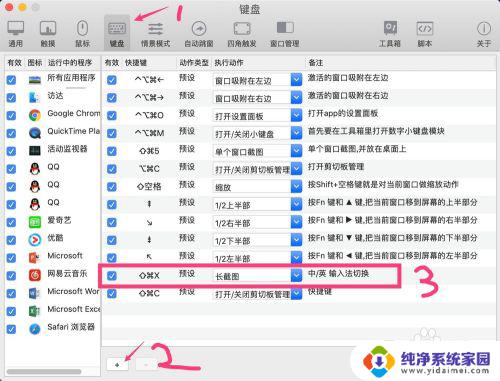
Task: Open the 缩放 action dropdown
Action: point(296,187)
